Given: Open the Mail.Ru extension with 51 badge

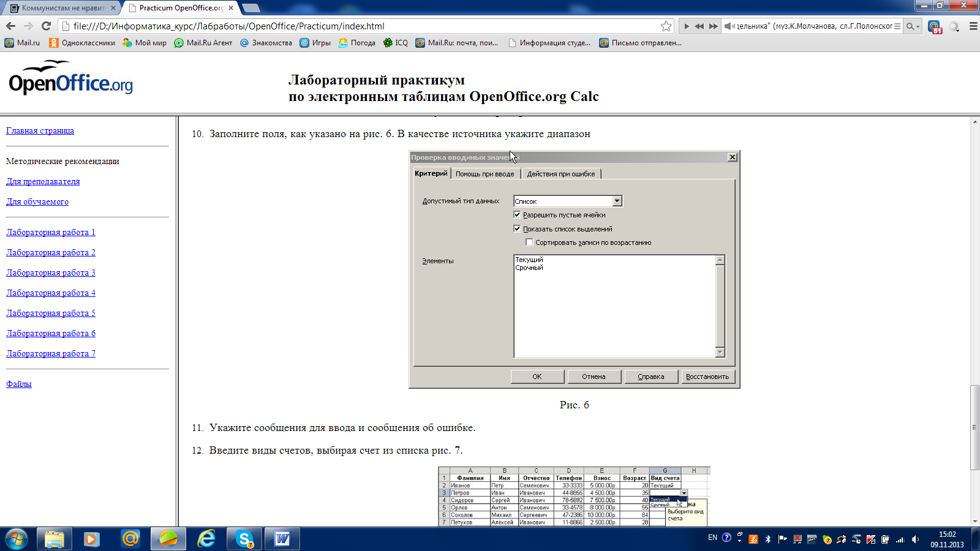Looking at the screenshot, I should [935, 26].
